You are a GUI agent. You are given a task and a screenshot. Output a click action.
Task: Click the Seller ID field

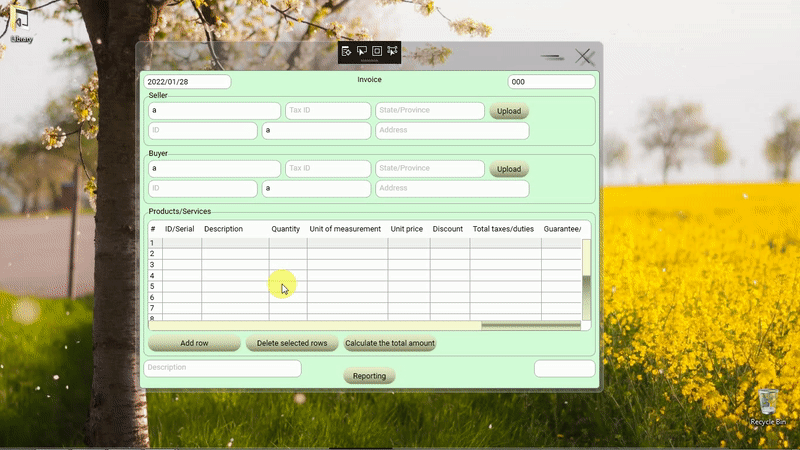203,131
